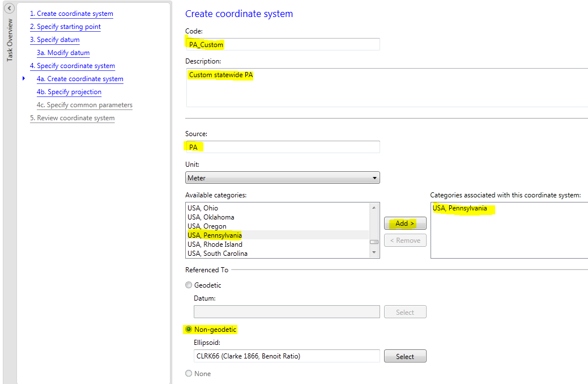
Task: Click the Source text field
Action: tap(282, 147)
